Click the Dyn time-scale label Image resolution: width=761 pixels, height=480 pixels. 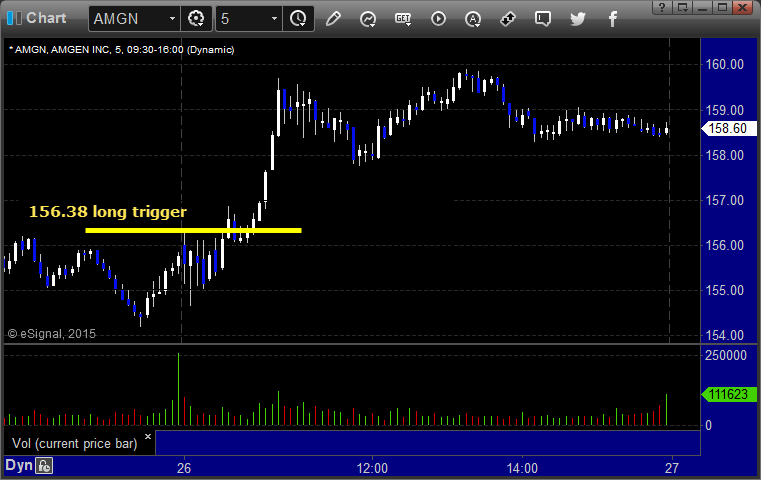(19, 465)
